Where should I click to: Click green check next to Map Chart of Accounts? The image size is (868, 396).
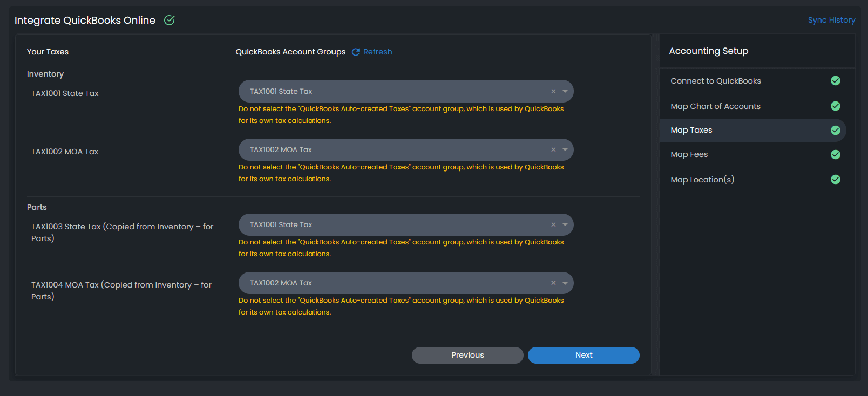[x=836, y=106]
